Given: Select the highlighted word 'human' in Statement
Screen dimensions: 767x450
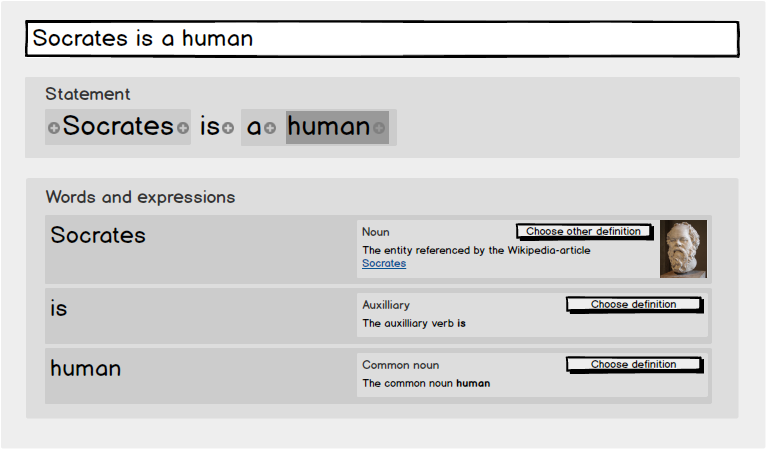Looking at the screenshot, I should point(328,127).
